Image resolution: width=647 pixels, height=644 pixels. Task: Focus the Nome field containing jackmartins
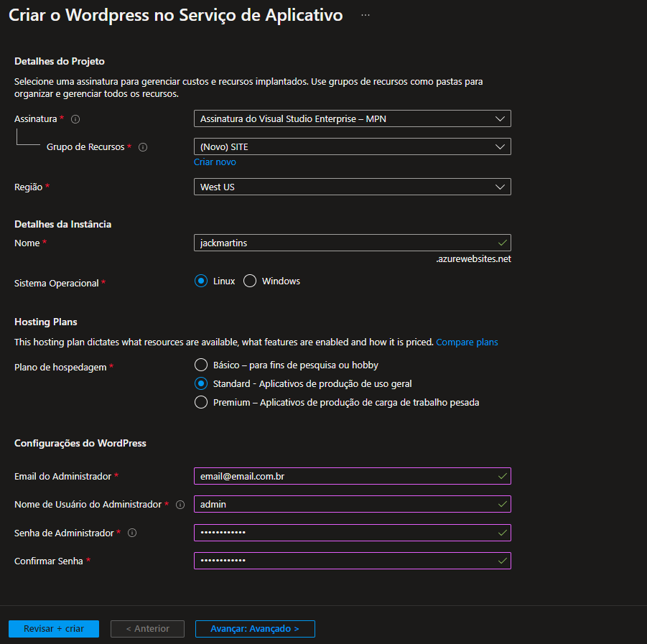353,243
